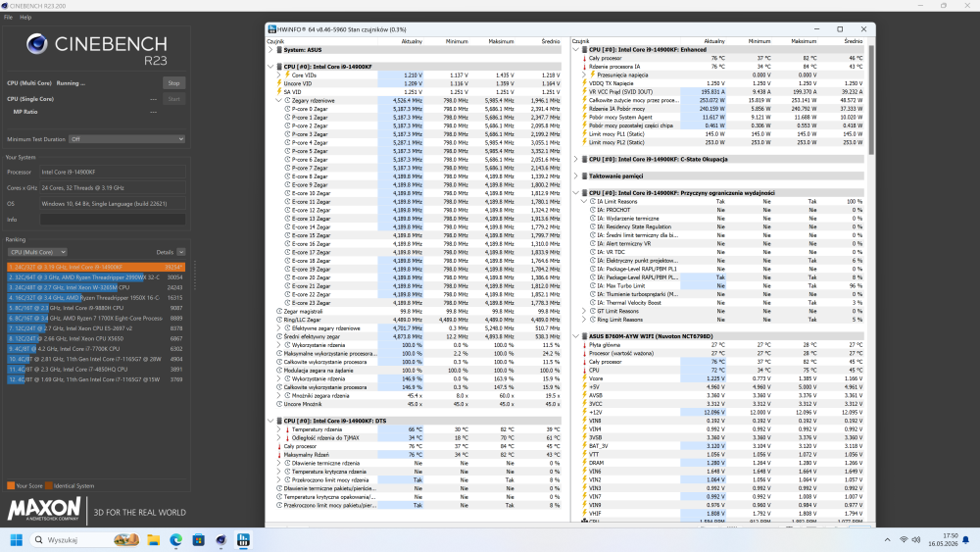Click the thermometer icon beside Temperatury rdzenia
Image resolution: width=980 pixels, height=552 pixels.
[x=287, y=429]
